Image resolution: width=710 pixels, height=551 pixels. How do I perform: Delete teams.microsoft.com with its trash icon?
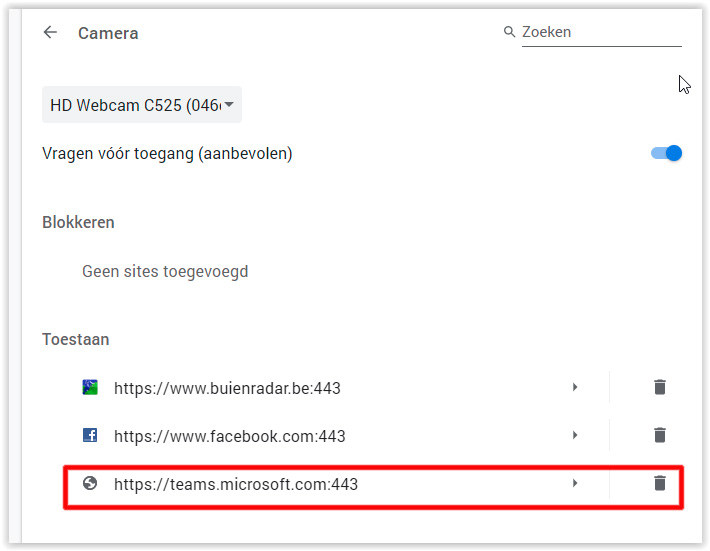[x=659, y=483]
